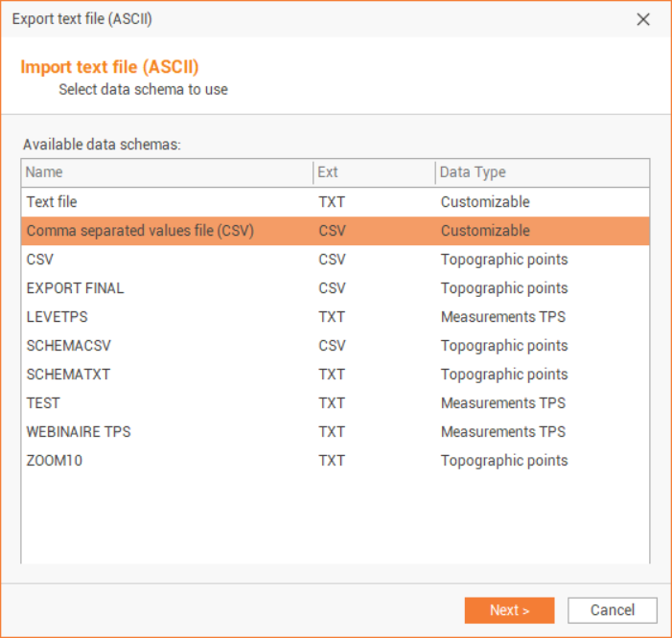Click Measurements TPS type in LEVETPS row
The image size is (672, 638).
[502, 317]
